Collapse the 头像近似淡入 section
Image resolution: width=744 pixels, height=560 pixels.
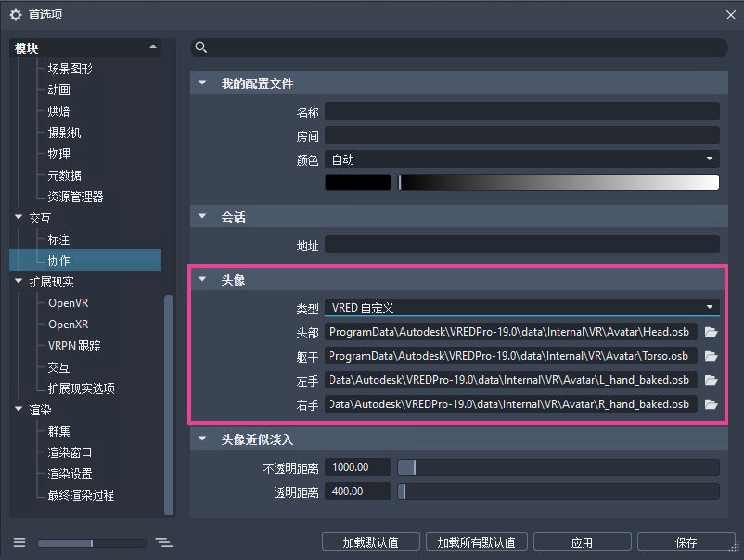202,439
